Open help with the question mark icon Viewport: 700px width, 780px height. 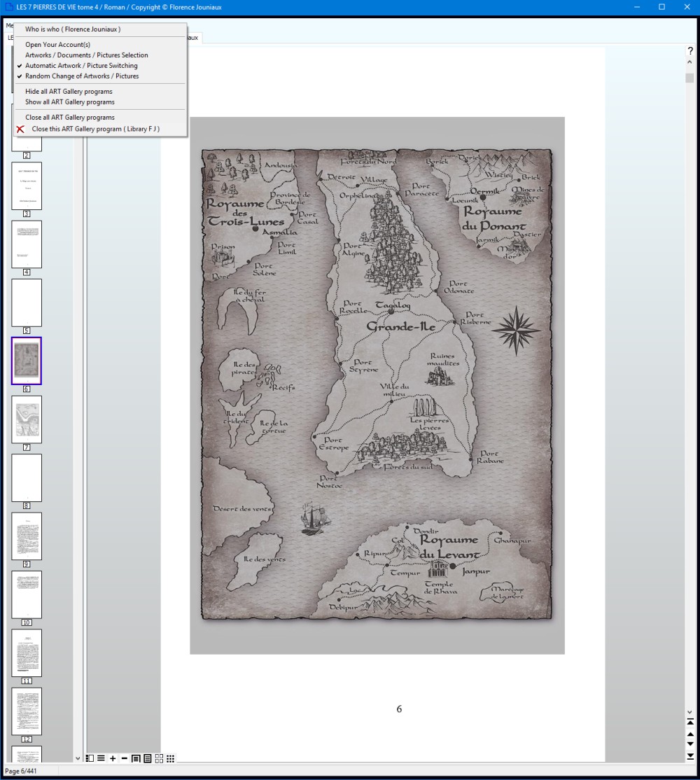pos(690,50)
